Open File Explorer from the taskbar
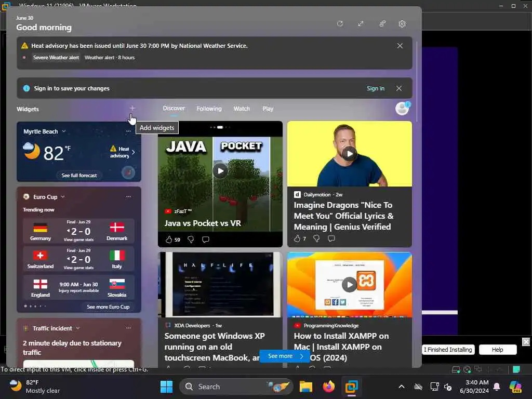 point(305,387)
